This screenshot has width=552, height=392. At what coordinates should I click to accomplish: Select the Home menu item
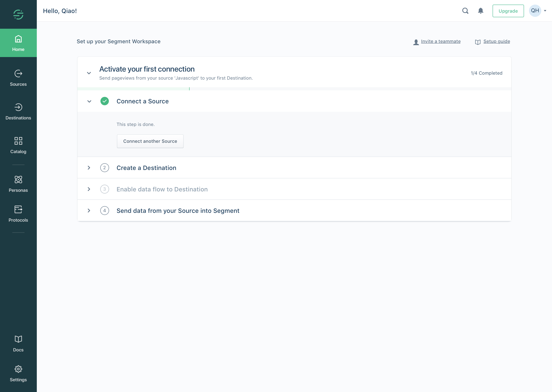click(x=18, y=43)
